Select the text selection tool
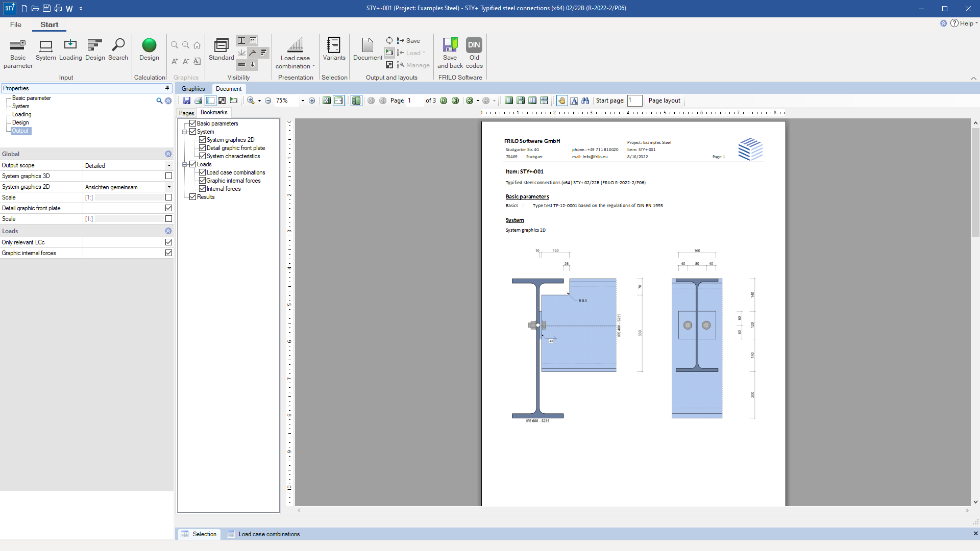This screenshot has height=551, width=980. pos(574,101)
